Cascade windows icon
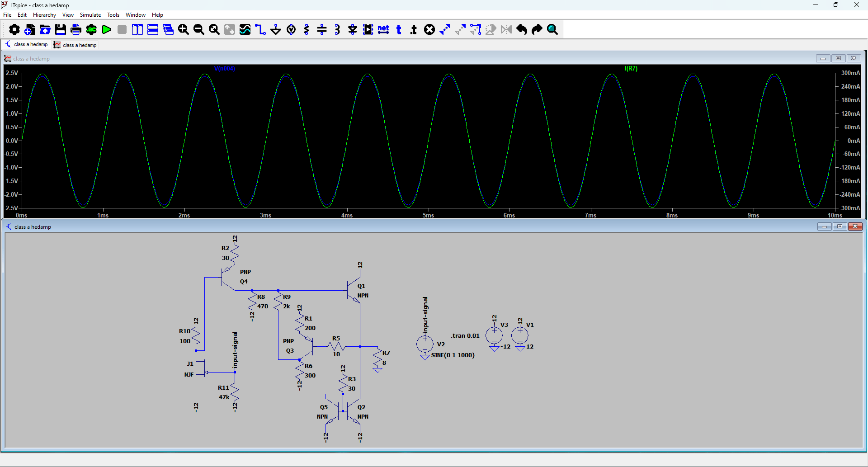868x467 pixels. tap(168, 30)
